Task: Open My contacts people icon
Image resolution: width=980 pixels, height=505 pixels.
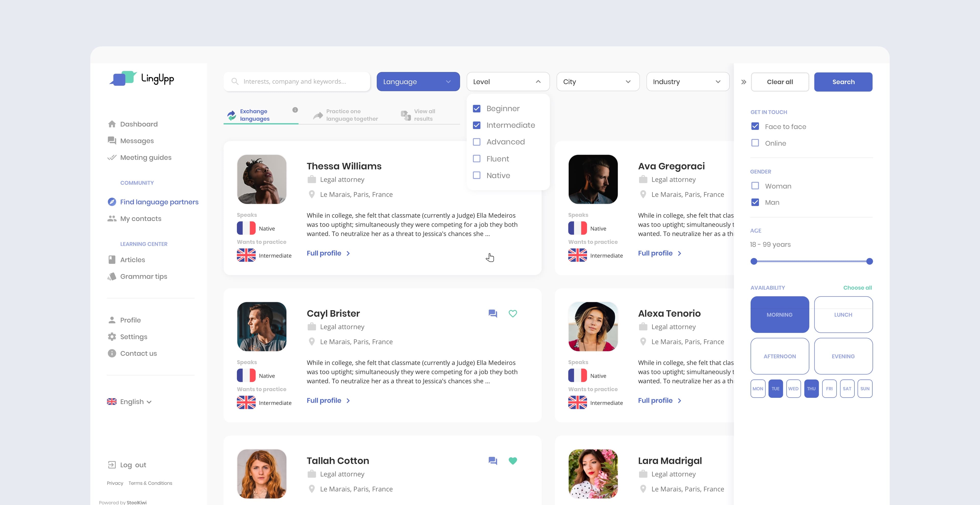Action: click(112, 219)
